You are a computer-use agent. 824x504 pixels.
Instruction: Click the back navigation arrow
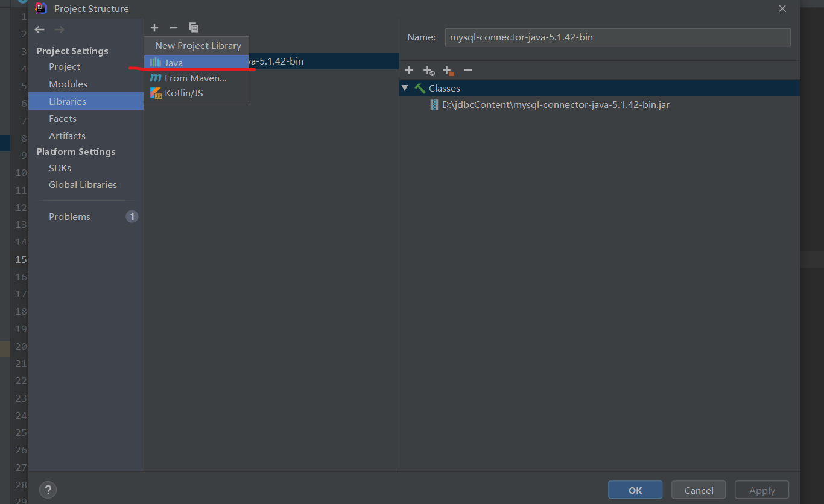(x=40, y=30)
